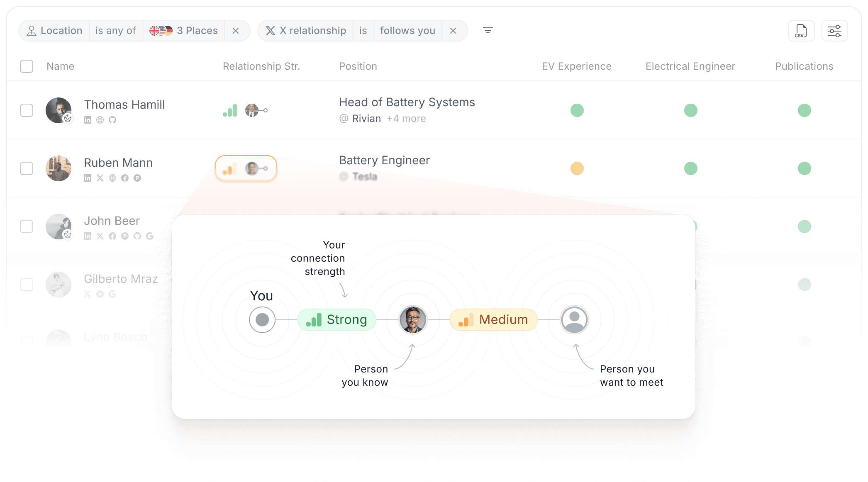Open the Location filter field selector
Screen dimensions: 868x482
click(x=54, y=31)
